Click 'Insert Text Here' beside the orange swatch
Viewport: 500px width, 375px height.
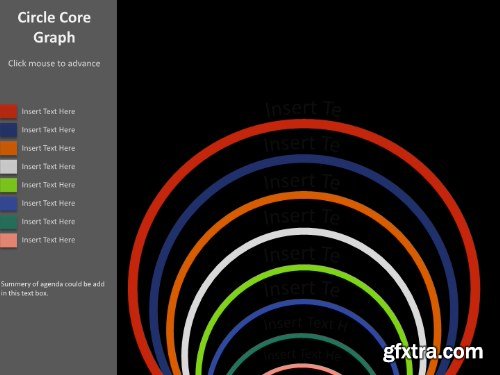click(x=48, y=148)
